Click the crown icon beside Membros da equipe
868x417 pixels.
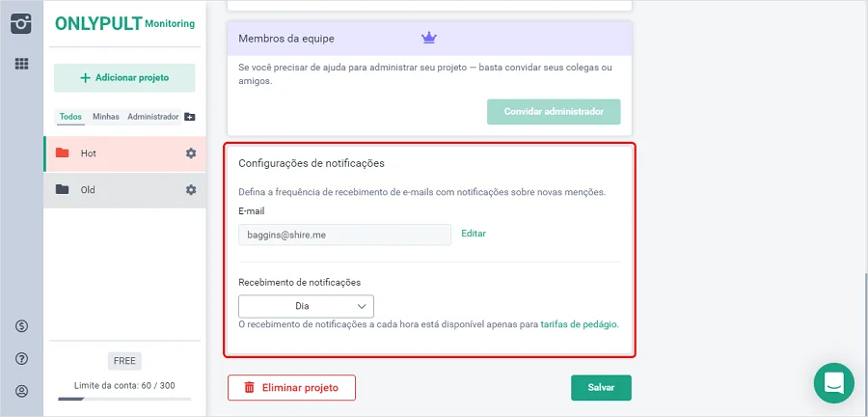click(429, 39)
